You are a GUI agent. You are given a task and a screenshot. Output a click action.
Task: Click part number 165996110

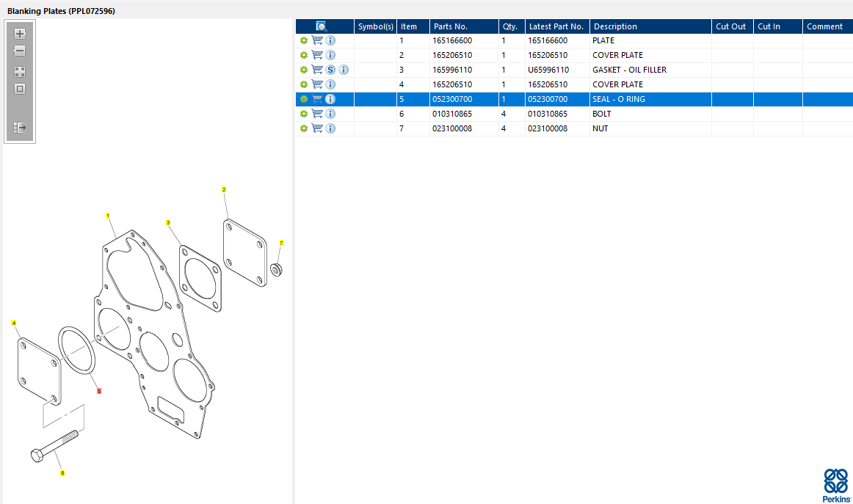(x=452, y=70)
